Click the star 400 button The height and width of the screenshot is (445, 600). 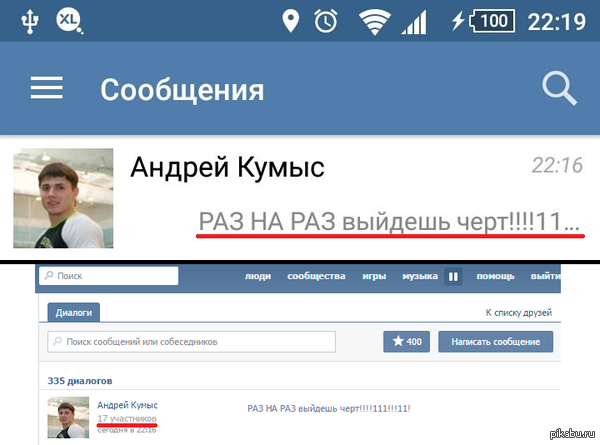coord(406,341)
